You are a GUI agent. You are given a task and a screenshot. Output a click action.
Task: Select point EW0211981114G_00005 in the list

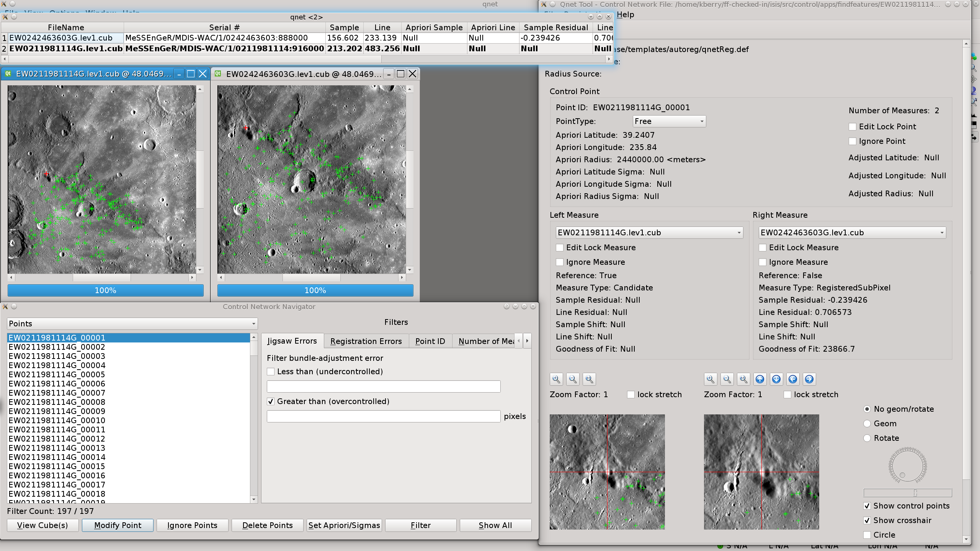point(57,375)
